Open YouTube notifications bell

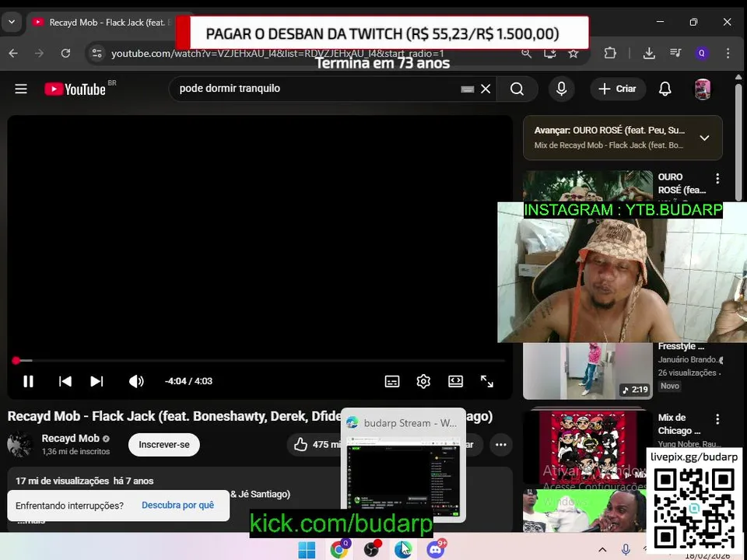point(665,89)
